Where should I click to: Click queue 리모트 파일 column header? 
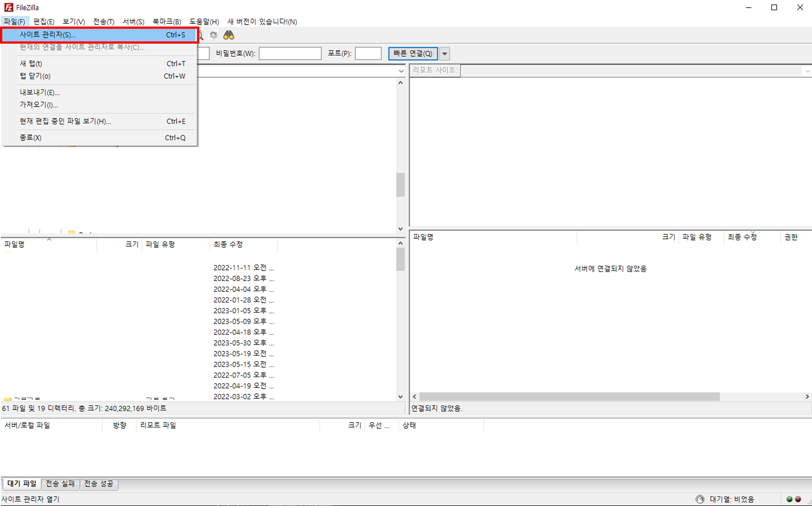228,425
